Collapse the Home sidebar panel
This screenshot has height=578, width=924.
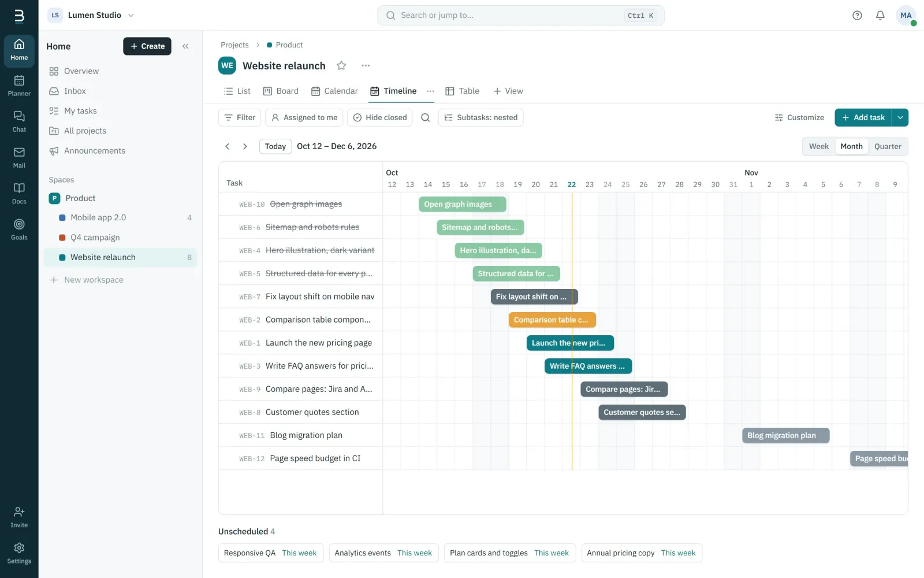click(185, 46)
